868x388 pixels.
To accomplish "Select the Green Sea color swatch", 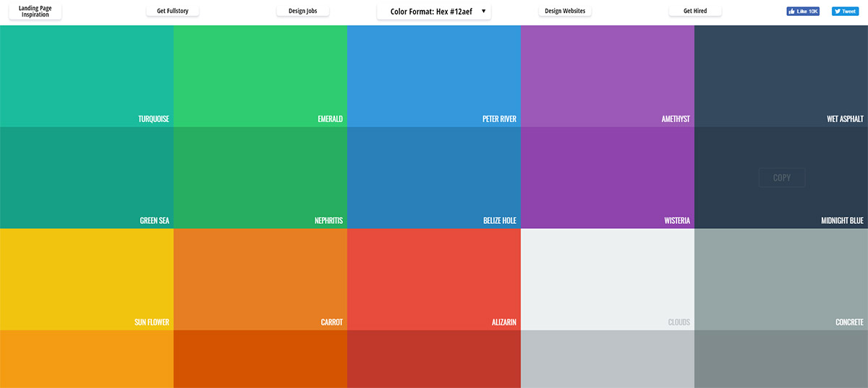I will (87, 178).
